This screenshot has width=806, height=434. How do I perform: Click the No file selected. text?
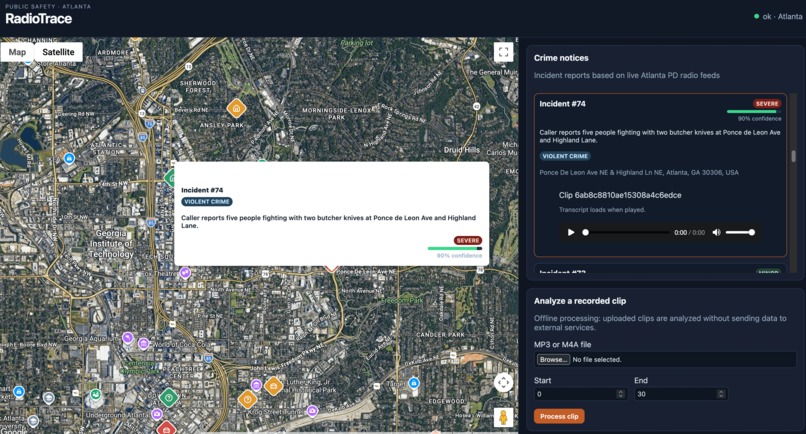click(x=597, y=359)
